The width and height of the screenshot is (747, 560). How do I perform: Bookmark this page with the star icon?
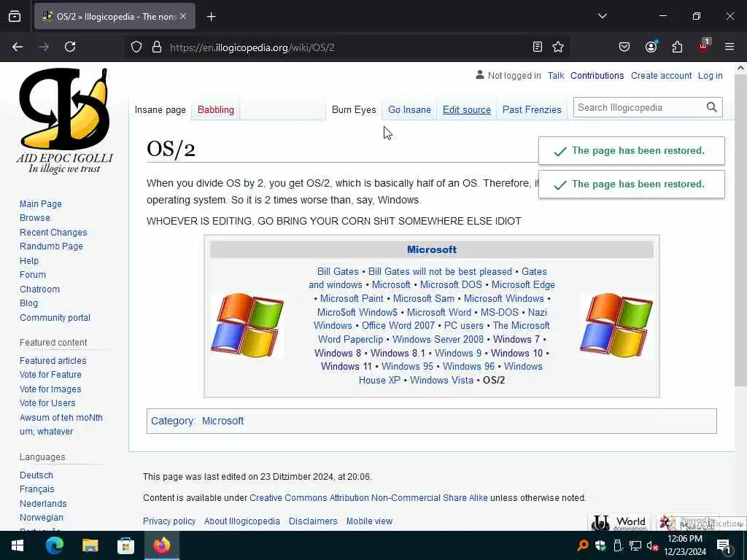pos(558,47)
